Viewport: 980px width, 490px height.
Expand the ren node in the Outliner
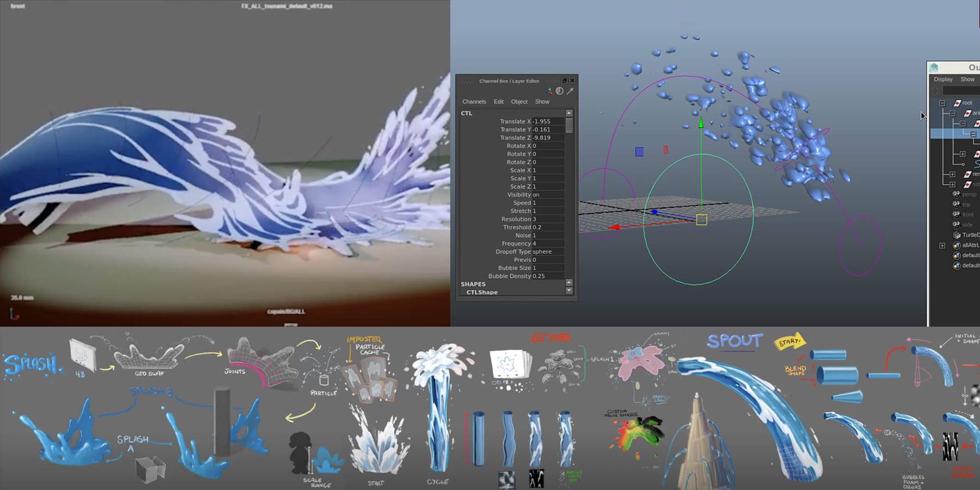[x=953, y=174]
